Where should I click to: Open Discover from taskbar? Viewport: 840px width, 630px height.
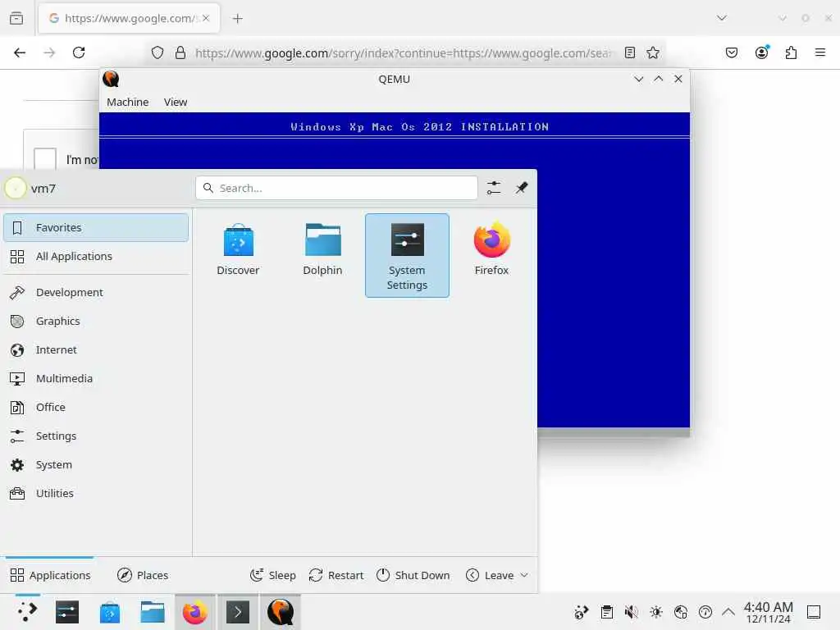(x=110, y=612)
